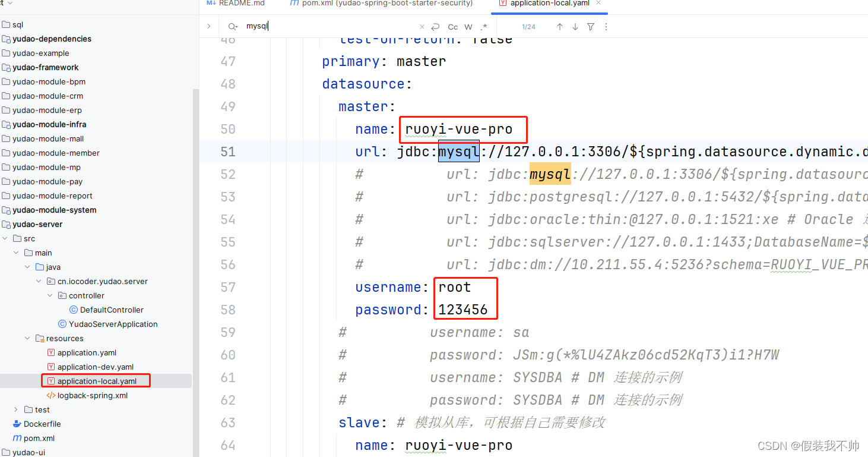Open application-dev.yaml file
This screenshot has width=868, height=457.
[x=95, y=367]
